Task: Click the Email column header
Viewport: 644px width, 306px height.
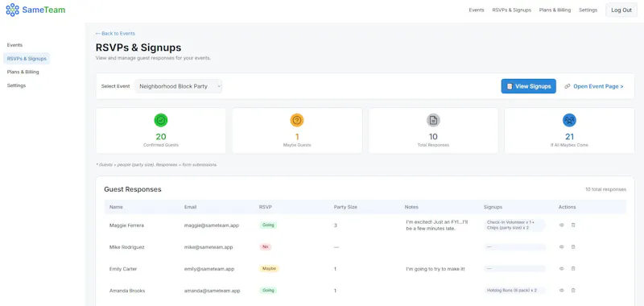Action: coord(190,207)
